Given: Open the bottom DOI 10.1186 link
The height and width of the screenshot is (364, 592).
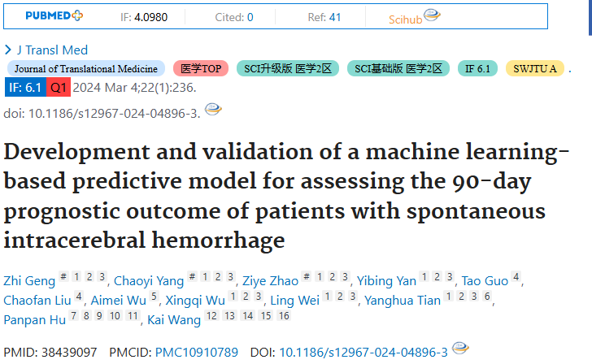Looking at the screenshot, I should click(x=363, y=353).
